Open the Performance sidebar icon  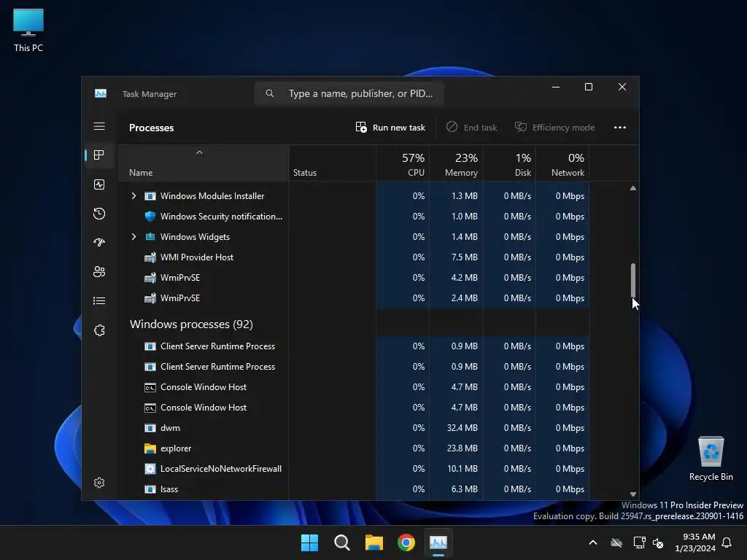[x=99, y=184]
